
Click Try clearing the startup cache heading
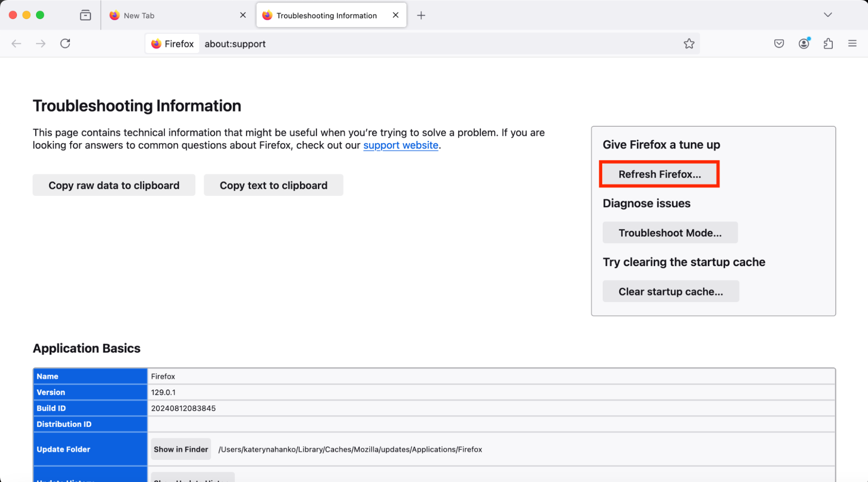tap(684, 262)
